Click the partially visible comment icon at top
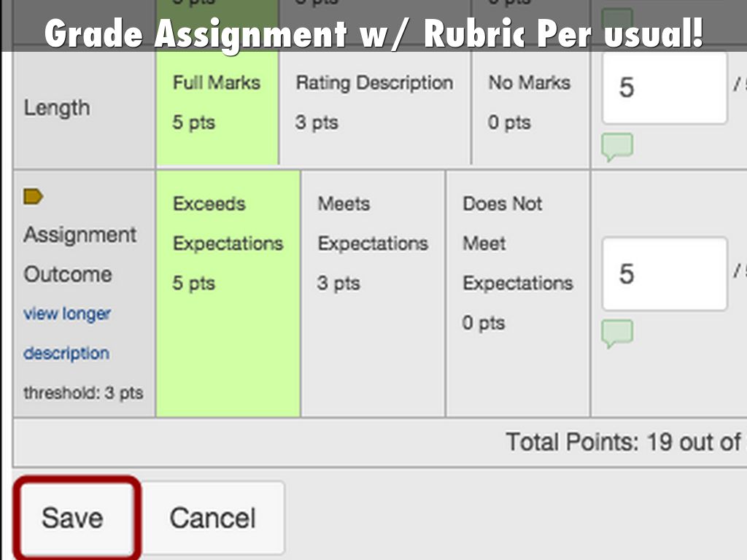747x560 pixels. tap(618, 16)
